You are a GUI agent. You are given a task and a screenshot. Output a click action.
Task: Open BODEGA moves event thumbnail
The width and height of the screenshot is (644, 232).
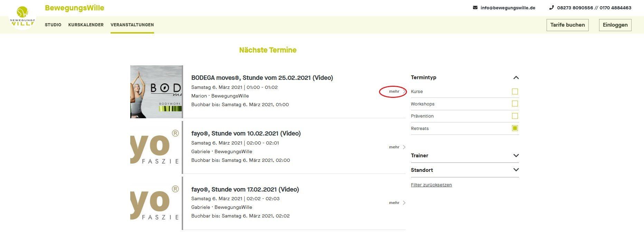coord(156,92)
